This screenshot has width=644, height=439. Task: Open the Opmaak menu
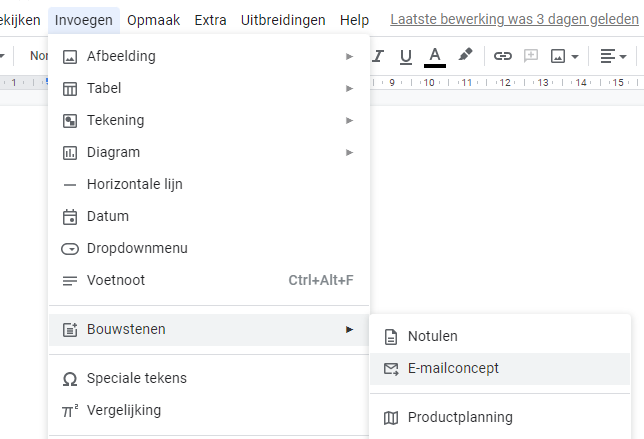tap(153, 20)
